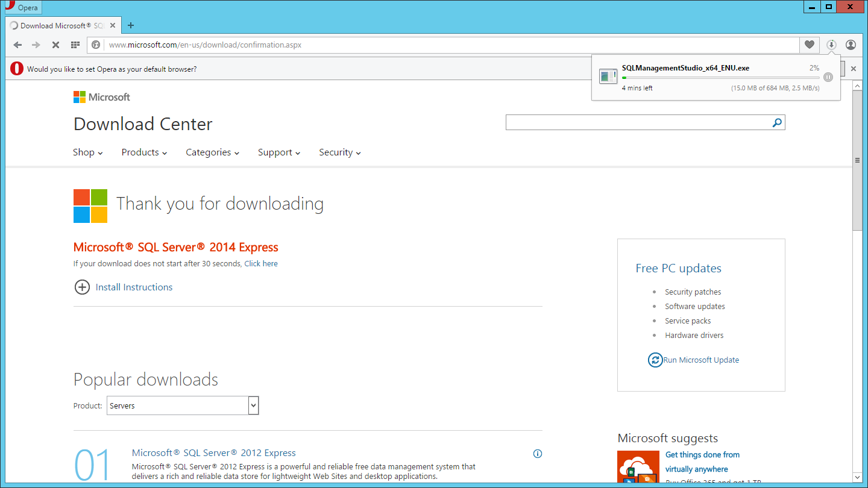This screenshot has height=488, width=868.
Task: Click the 'Hardware drivers' list item
Action: click(694, 336)
